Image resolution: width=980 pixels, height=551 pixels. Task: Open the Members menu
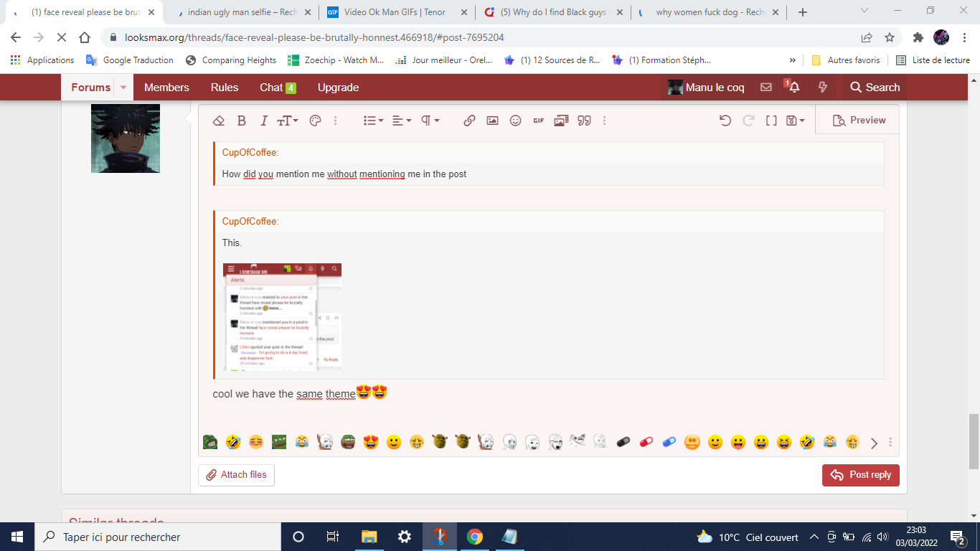166,87
